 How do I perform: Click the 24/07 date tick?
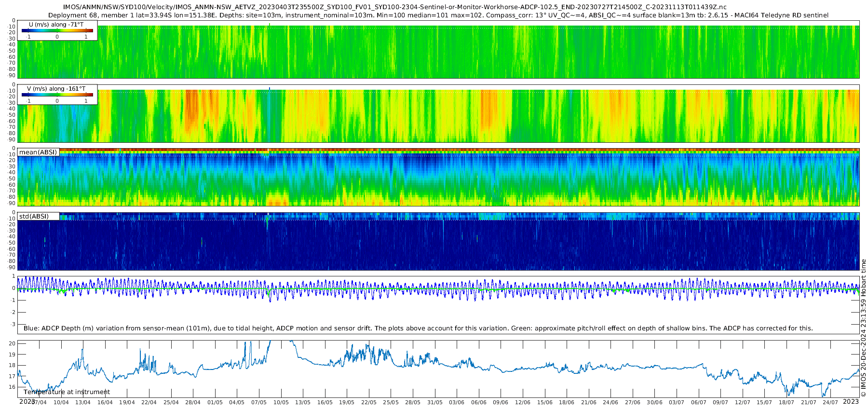coord(830,402)
